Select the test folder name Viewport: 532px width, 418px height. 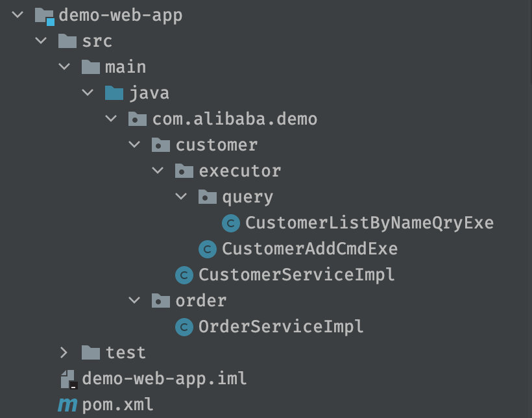point(125,353)
